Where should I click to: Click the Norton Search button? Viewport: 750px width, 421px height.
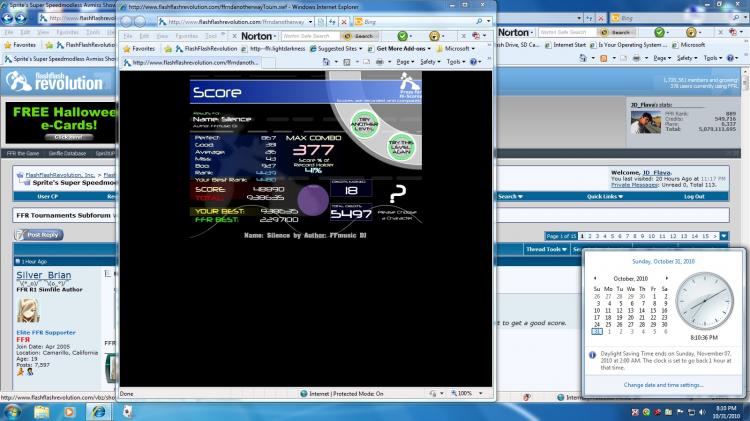[x=360, y=36]
